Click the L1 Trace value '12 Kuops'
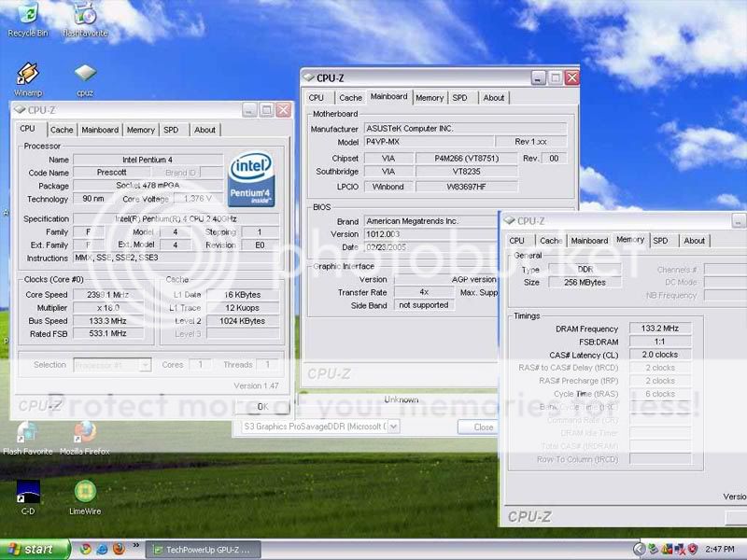This screenshot has width=747, height=560. (243, 308)
